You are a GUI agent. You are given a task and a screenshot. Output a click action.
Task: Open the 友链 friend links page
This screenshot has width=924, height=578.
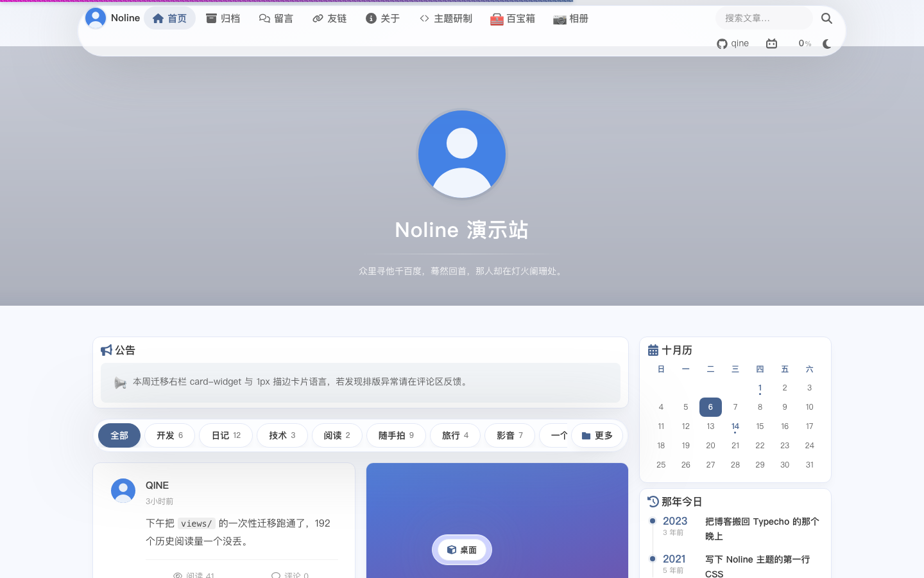[329, 19]
